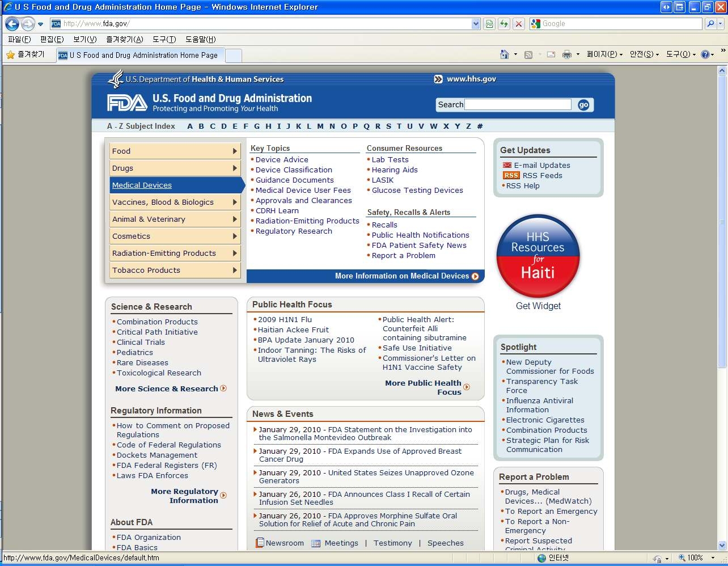728x566 pixels.
Task: Click the HHS Resources for Haiti badge
Action: click(x=538, y=256)
